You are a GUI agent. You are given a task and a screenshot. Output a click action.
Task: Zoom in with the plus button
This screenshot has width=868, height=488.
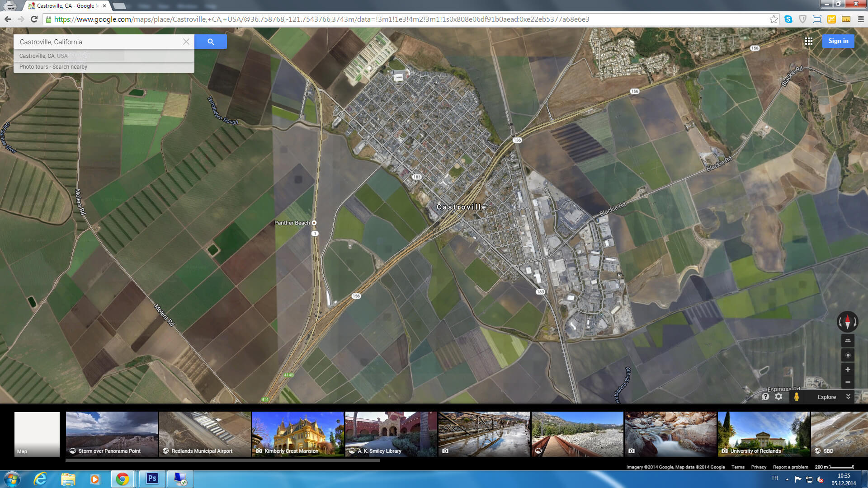(x=848, y=370)
